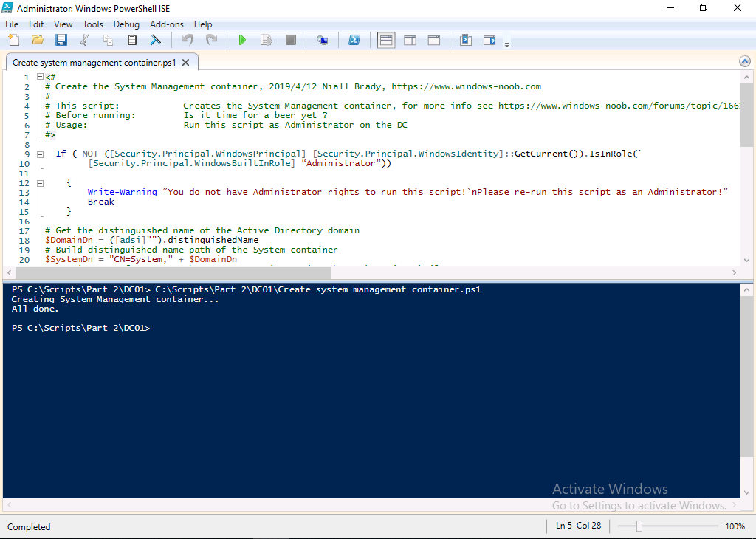Click the script pane horizontal scrollbar thumb
Viewport: 756px width, 539px height.
pyautogui.click(x=173, y=273)
